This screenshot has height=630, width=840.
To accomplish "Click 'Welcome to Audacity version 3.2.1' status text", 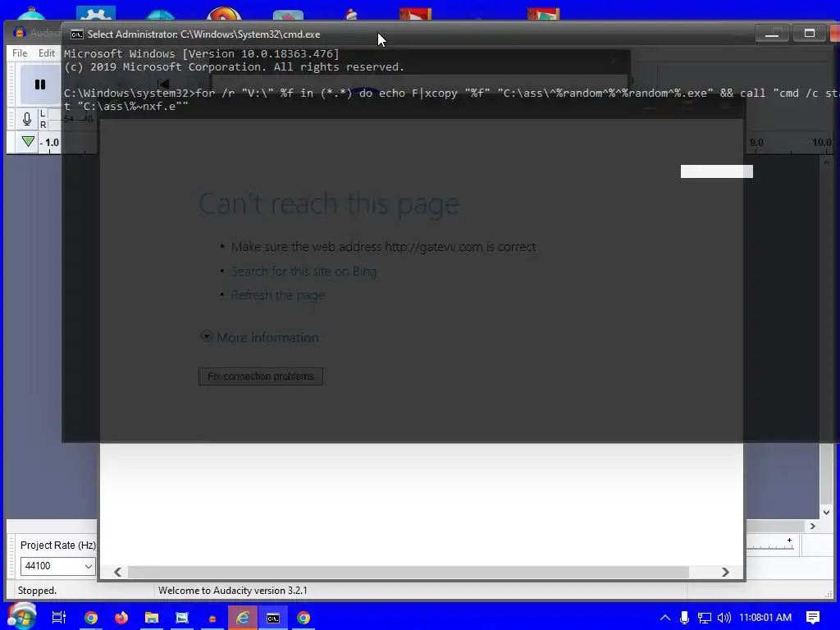I will (232, 591).
